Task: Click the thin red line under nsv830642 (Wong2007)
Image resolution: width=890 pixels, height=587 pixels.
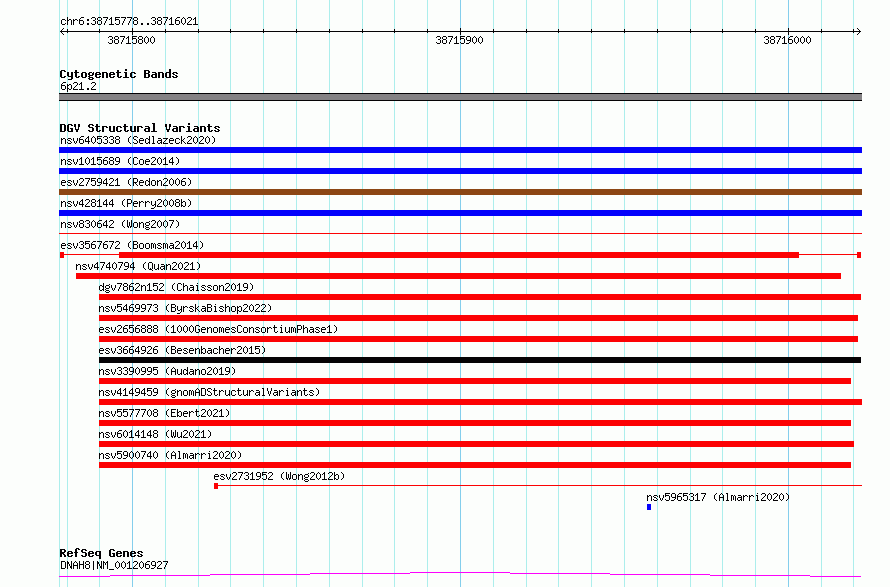Action: (x=460, y=233)
